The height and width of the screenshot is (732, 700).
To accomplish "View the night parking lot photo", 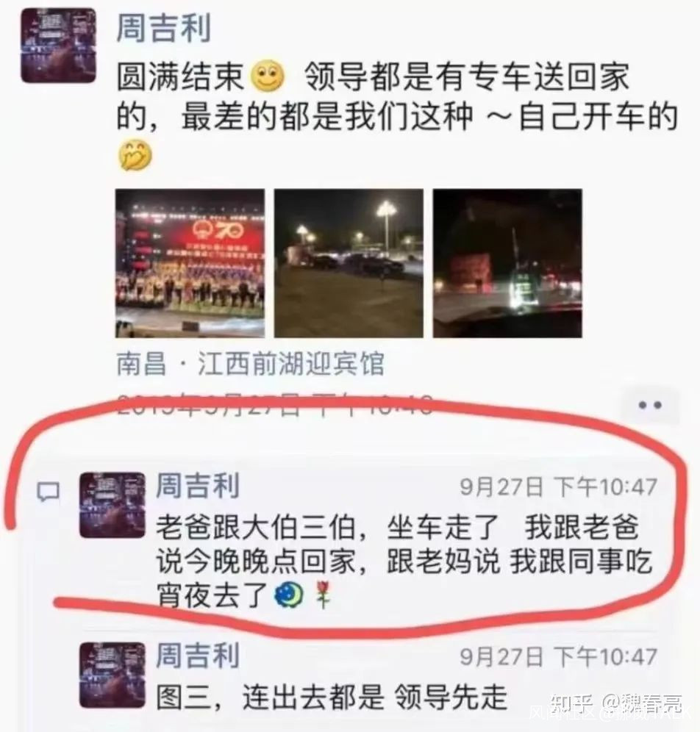I will (x=349, y=263).
